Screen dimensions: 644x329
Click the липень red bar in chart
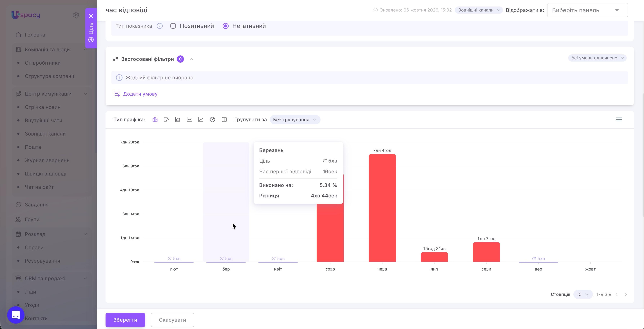[x=434, y=257]
